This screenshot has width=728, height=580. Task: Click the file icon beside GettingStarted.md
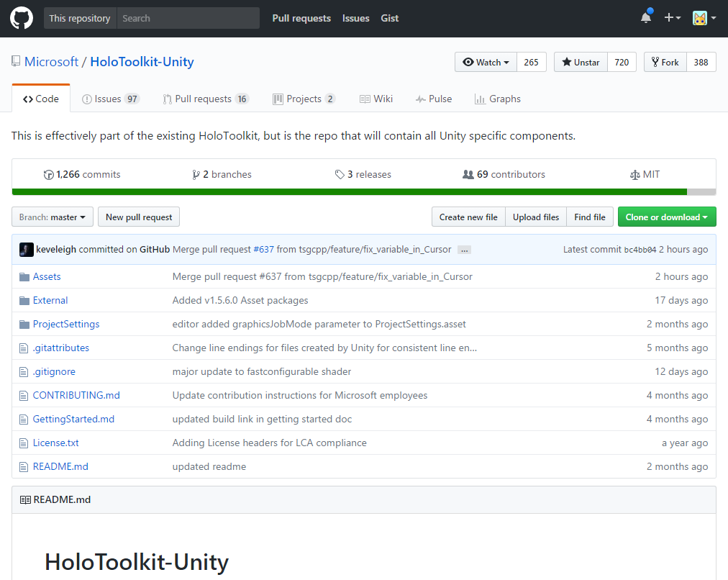(24, 420)
